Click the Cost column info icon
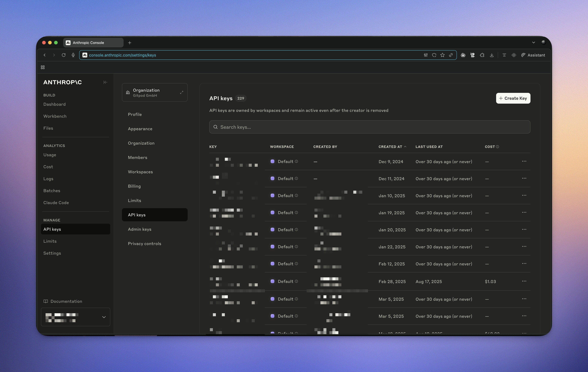588x372 pixels. pyautogui.click(x=497, y=147)
